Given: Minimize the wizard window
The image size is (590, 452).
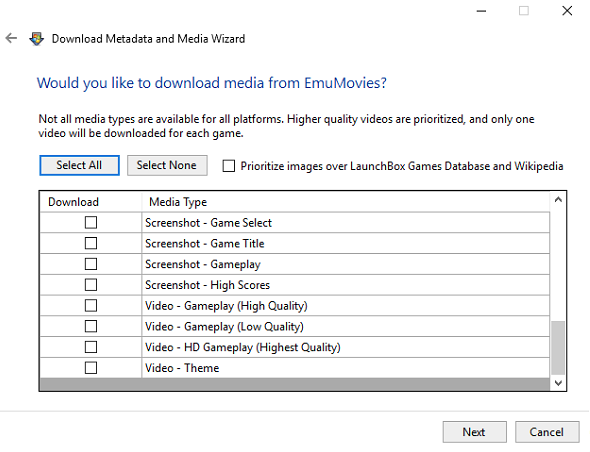Looking at the screenshot, I should click(481, 11).
